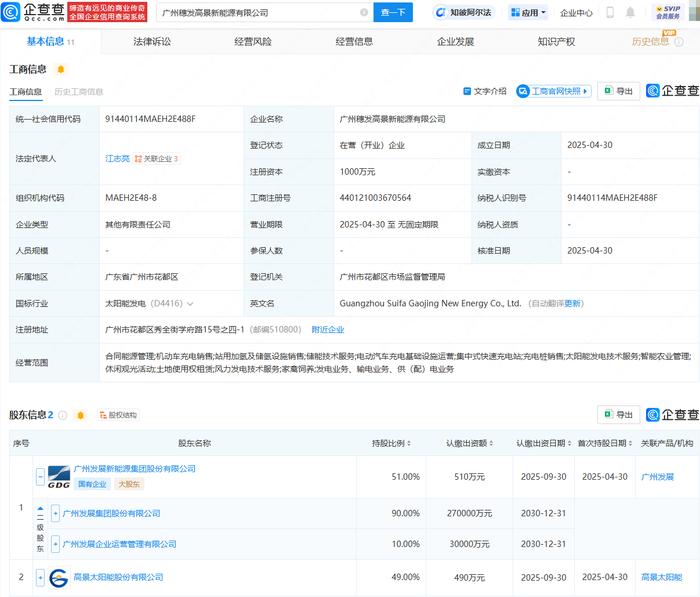Expand the 太阳能发电 industry chevron

[190, 304]
